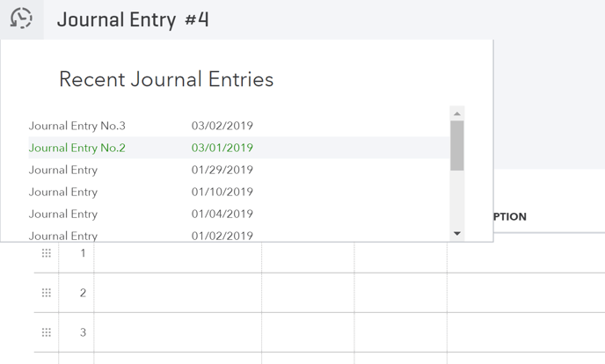Click the recent entries scrollbar thumb
Screen dimensions: 605x364
point(457,145)
